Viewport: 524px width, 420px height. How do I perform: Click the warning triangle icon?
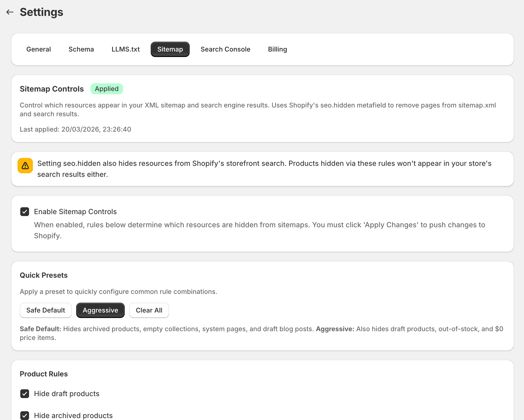(x=25, y=166)
